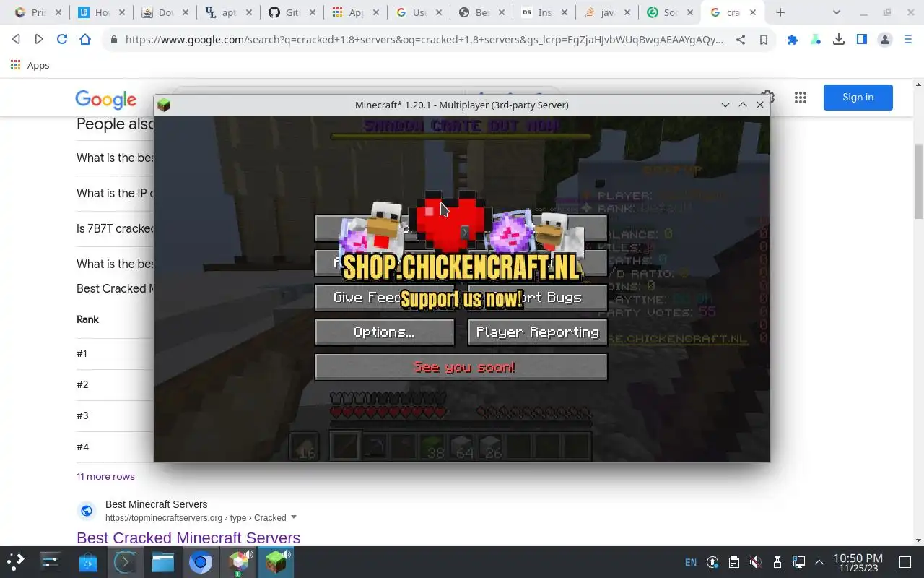Open Discover store from taskbar
This screenshot has height=578, width=924.
tap(88, 561)
